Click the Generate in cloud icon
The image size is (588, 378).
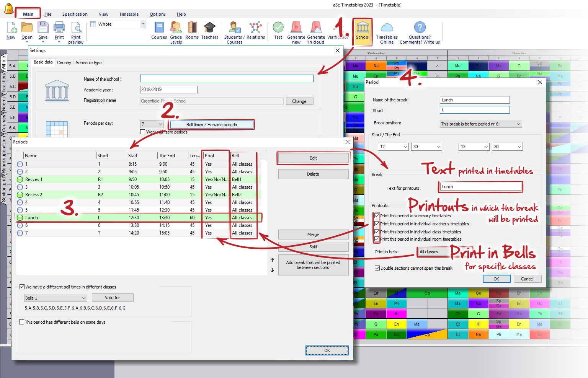(x=316, y=28)
